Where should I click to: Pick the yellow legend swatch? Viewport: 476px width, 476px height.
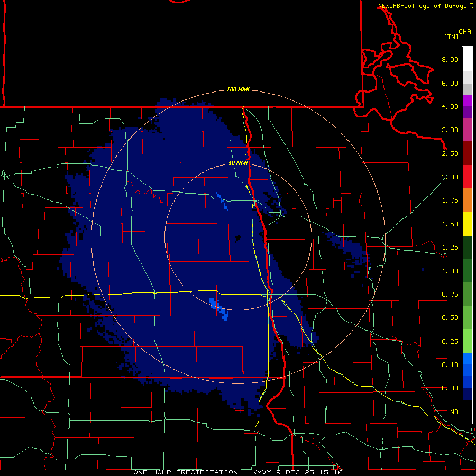click(x=467, y=224)
